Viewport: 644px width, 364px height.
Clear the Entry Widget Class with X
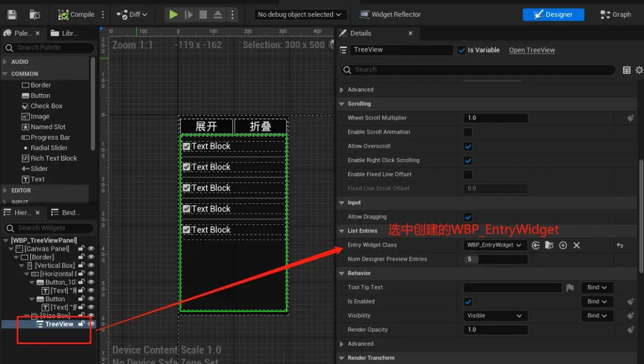click(576, 246)
